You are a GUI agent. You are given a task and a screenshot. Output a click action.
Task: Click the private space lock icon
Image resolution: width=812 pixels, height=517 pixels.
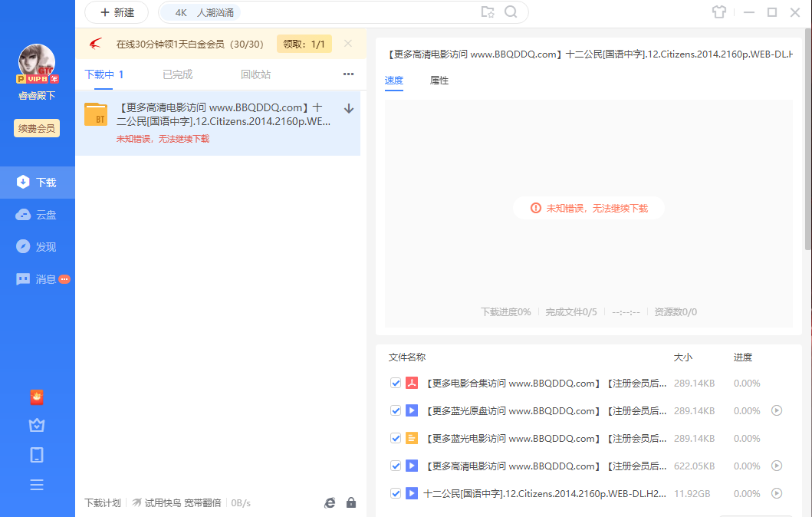tap(351, 502)
